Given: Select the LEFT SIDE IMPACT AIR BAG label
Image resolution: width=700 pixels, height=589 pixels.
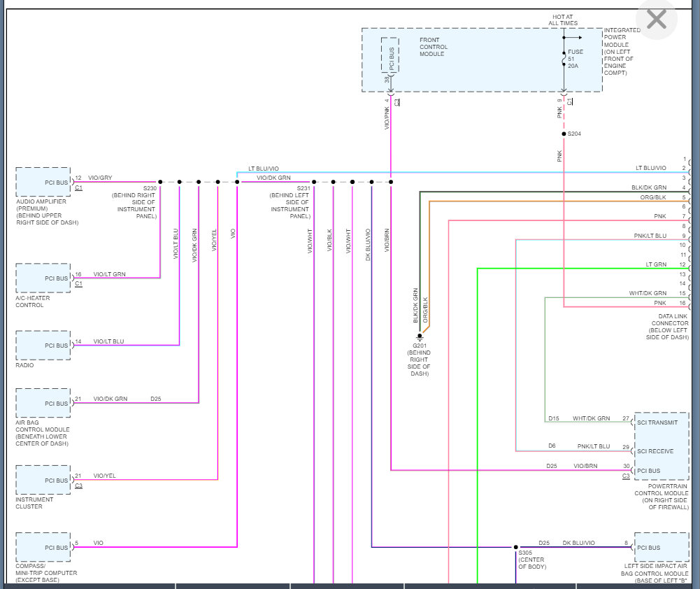Looking at the screenshot, I should click(x=655, y=573).
